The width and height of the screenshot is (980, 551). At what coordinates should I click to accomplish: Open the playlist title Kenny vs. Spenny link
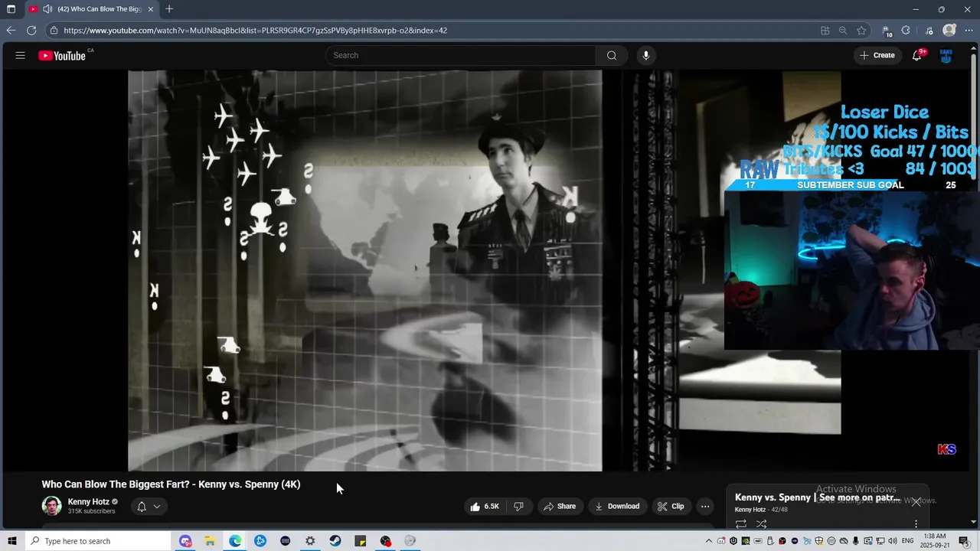click(x=817, y=497)
